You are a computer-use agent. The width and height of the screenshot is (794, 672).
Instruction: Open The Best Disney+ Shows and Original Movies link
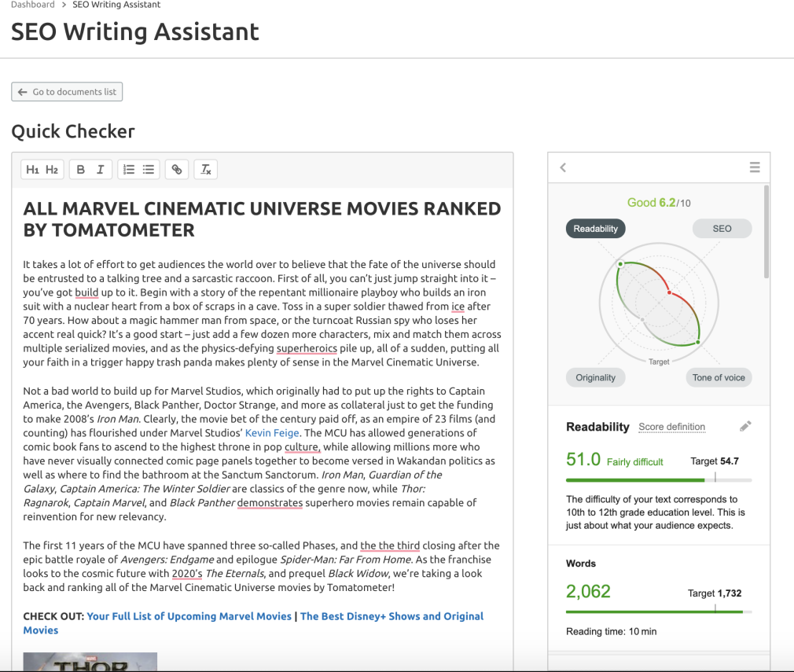click(392, 616)
